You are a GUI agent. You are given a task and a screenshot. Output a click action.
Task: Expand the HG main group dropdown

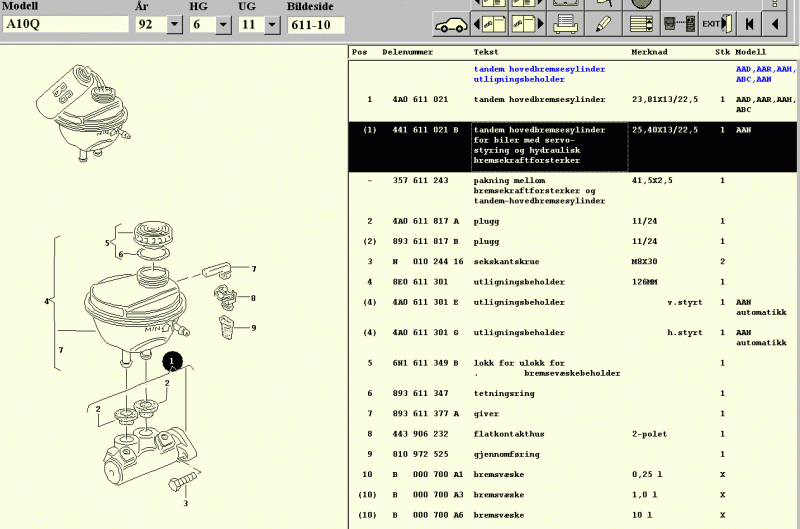pyautogui.click(x=223, y=25)
